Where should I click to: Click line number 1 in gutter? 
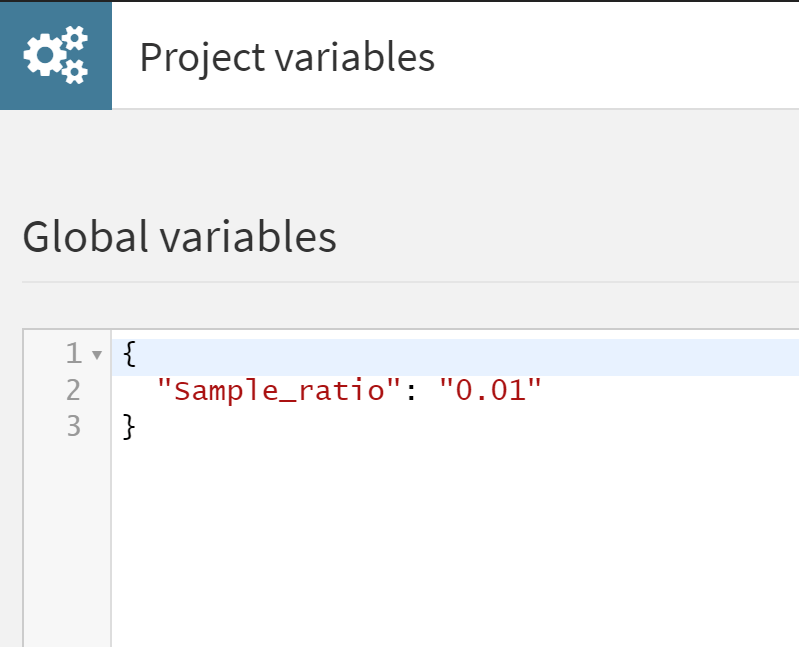pos(73,354)
